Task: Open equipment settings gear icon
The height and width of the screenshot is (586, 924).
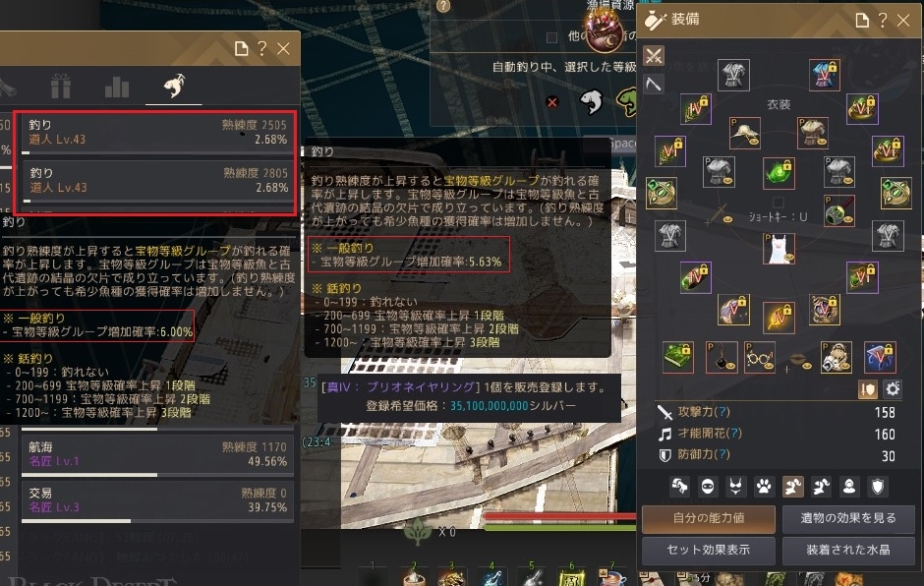Action: pos(893,389)
